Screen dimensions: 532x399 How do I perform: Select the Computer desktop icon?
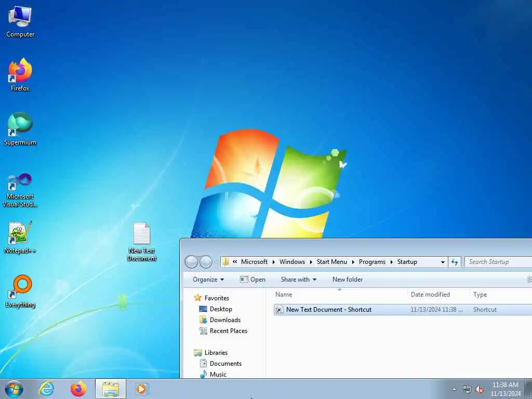20,21
